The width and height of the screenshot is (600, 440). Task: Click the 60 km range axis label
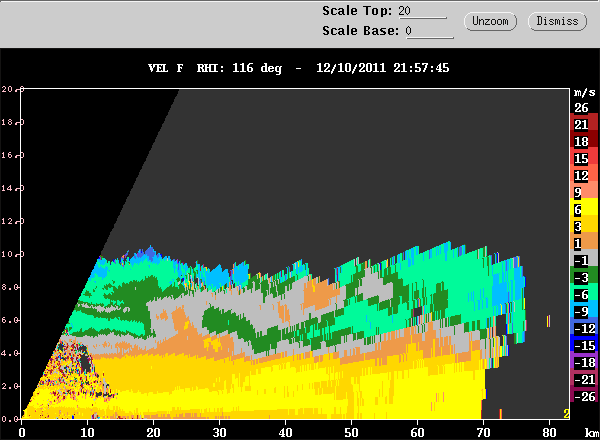pyautogui.click(x=417, y=433)
